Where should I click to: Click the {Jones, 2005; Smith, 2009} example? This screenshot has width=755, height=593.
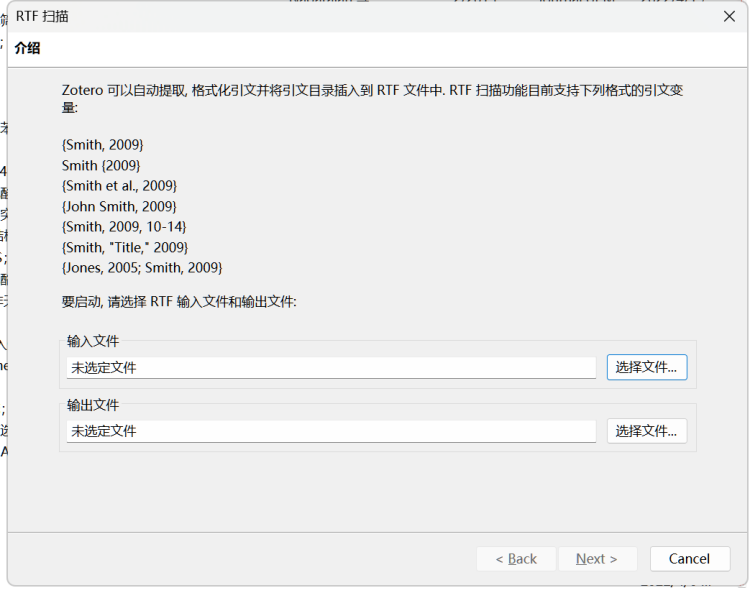pyautogui.click(x=143, y=269)
